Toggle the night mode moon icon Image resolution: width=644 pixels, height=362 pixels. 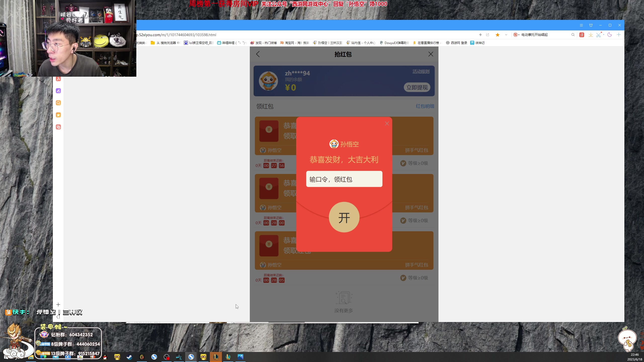pyautogui.click(x=609, y=35)
